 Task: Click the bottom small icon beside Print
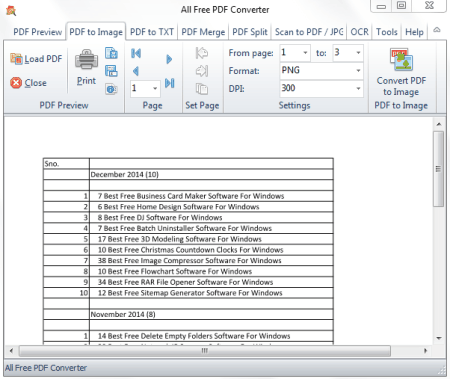click(111, 89)
